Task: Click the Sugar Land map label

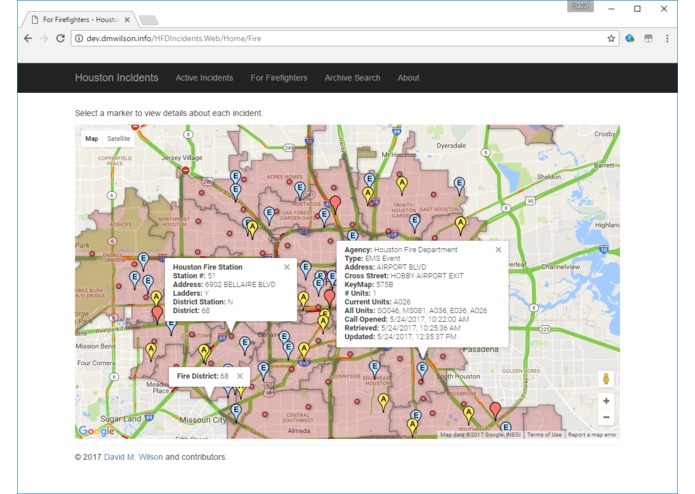Action: coord(121,419)
